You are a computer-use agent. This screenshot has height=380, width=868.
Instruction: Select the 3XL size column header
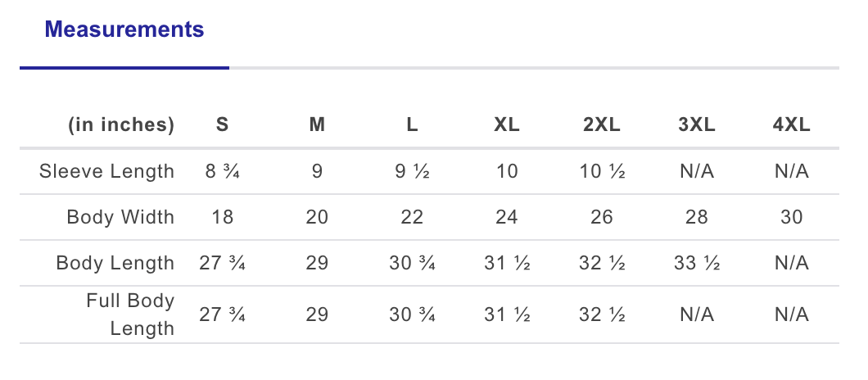point(697,125)
